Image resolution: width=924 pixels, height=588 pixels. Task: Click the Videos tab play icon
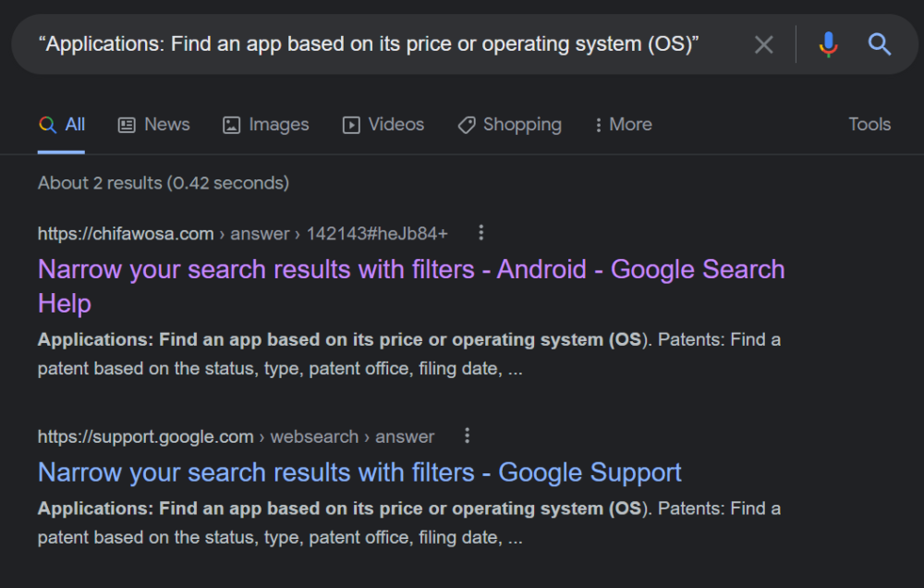[x=351, y=125]
